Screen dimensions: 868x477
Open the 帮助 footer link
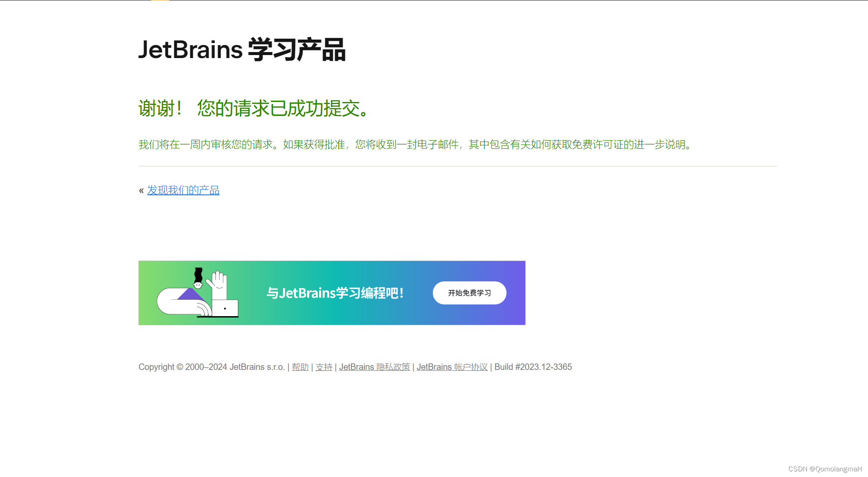tap(300, 367)
